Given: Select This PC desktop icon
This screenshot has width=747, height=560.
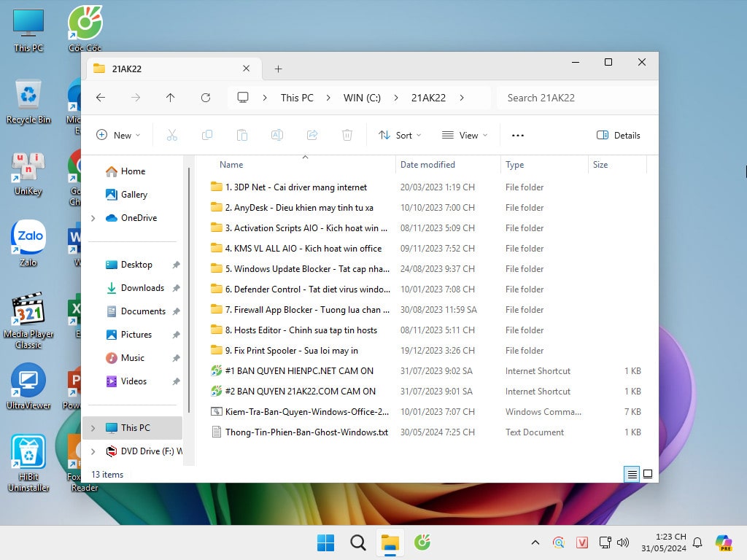Looking at the screenshot, I should (x=28, y=31).
